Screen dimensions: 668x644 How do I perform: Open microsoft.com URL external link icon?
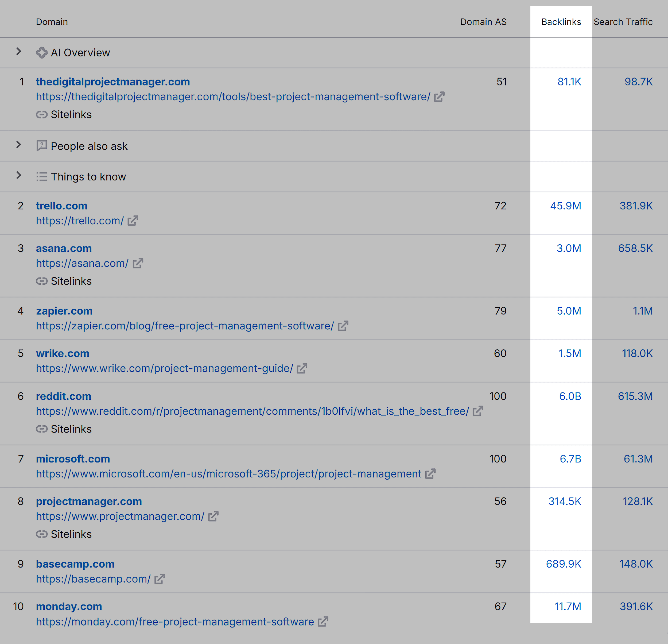[x=430, y=474]
